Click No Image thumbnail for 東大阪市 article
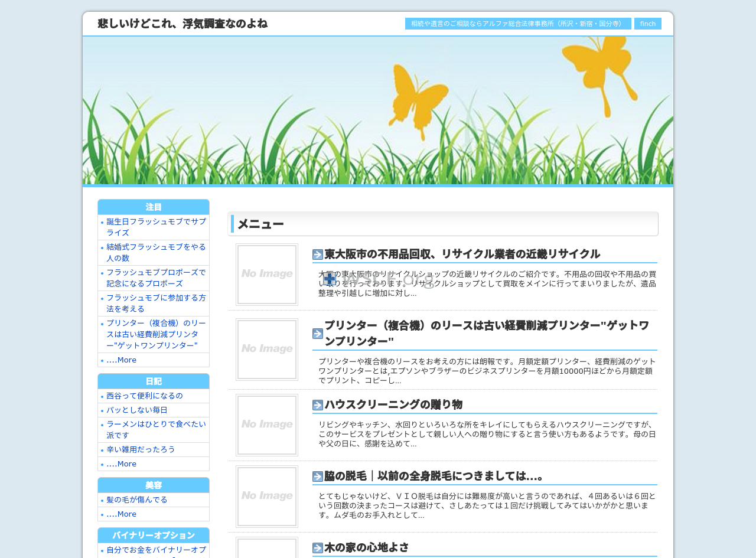Screen dimensions: 756x558 (267, 275)
